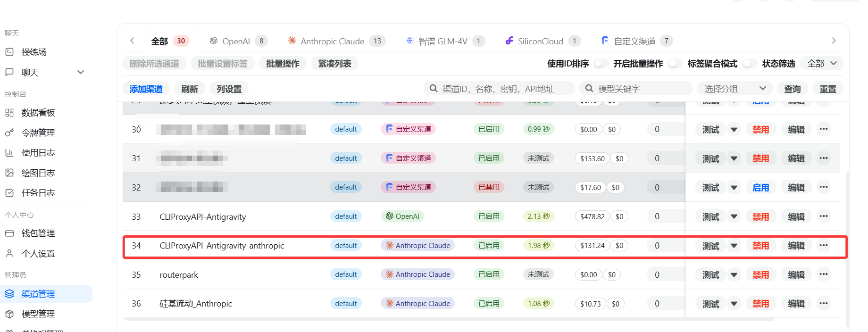Focus the 模型关键字 input field
The width and height of the screenshot is (868, 332).
636,88
